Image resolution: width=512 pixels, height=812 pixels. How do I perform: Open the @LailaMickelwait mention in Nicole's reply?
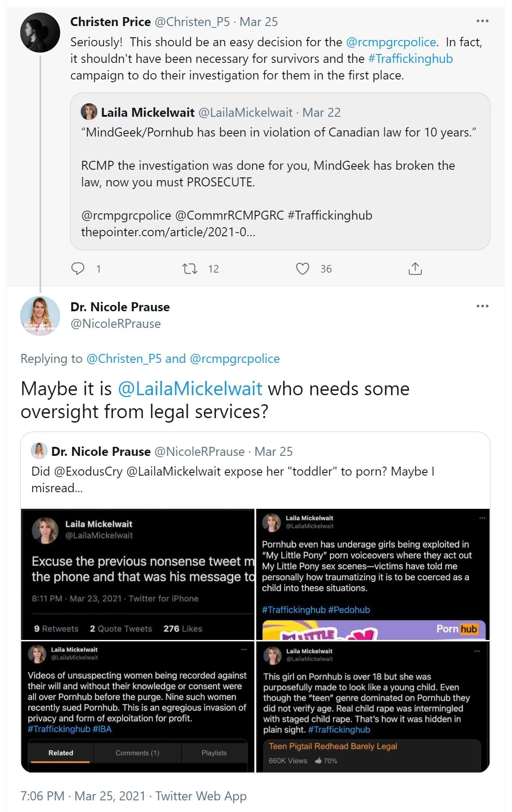click(x=190, y=389)
